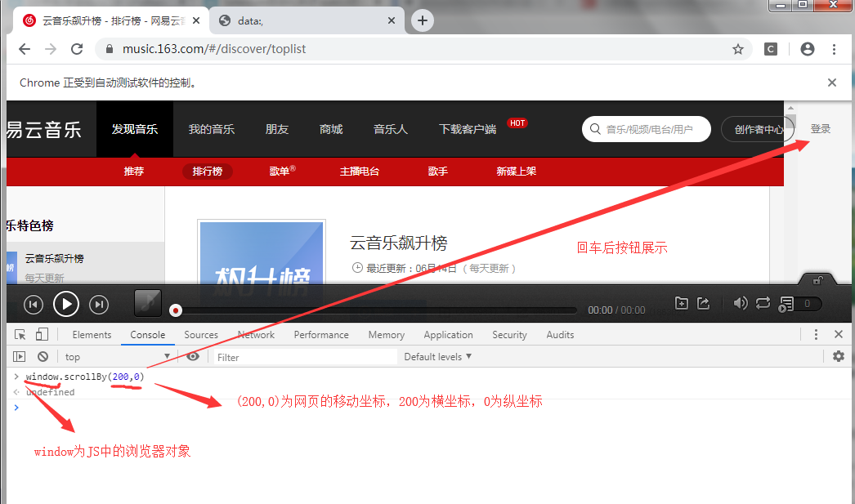Click the browser forward arrow
Viewport: 855px width, 504px height.
click(x=51, y=49)
